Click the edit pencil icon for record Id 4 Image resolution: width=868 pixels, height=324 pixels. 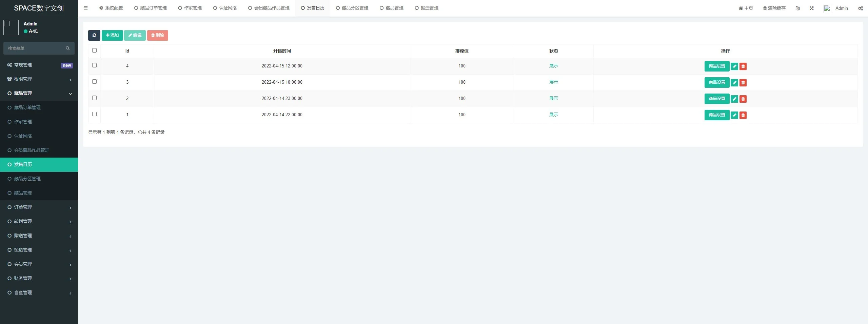734,66
